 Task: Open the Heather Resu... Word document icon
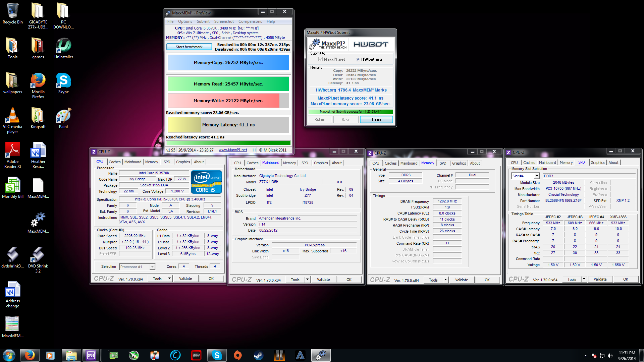[x=38, y=155]
